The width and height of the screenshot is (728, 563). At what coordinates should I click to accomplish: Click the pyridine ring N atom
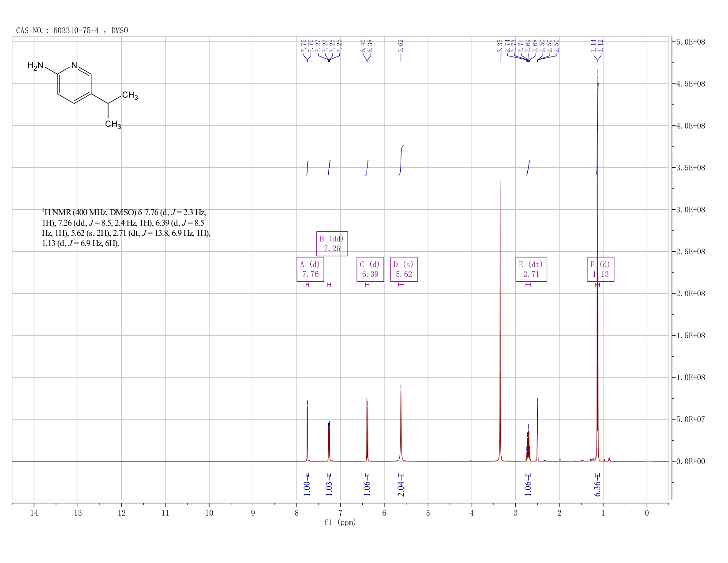point(74,65)
